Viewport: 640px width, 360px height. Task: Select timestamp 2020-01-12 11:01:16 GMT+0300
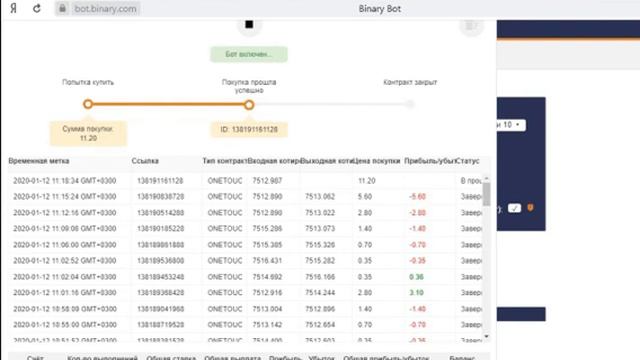coord(64,293)
